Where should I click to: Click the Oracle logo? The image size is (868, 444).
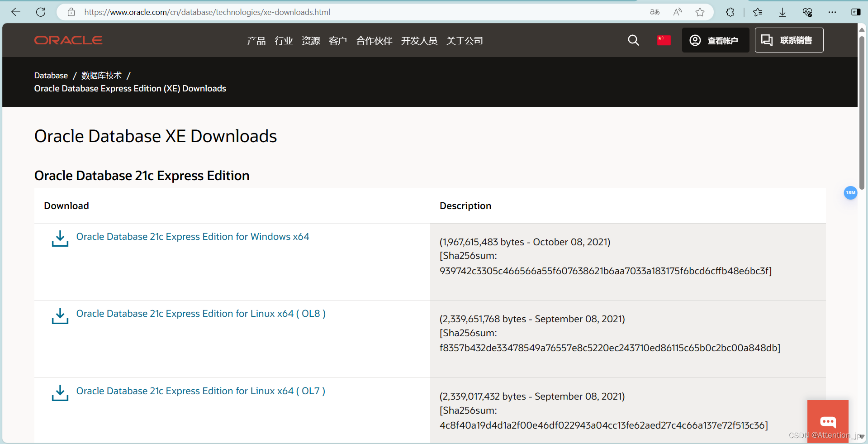pyautogui.click(x=68, y=40)
